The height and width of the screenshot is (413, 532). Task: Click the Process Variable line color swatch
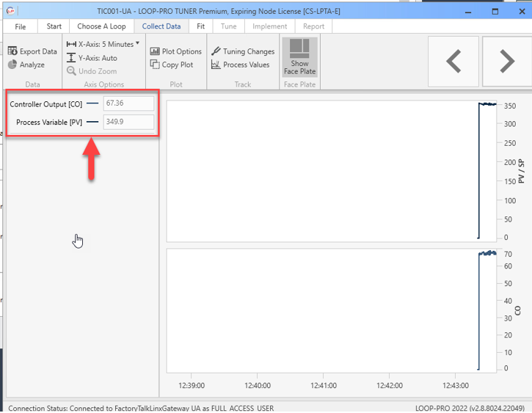click(92, 122)
